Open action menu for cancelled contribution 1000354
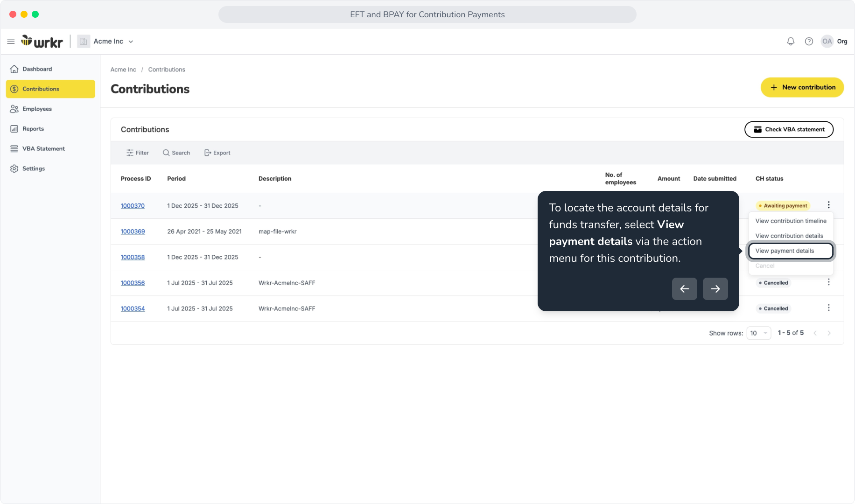 (x=828, y=308)
